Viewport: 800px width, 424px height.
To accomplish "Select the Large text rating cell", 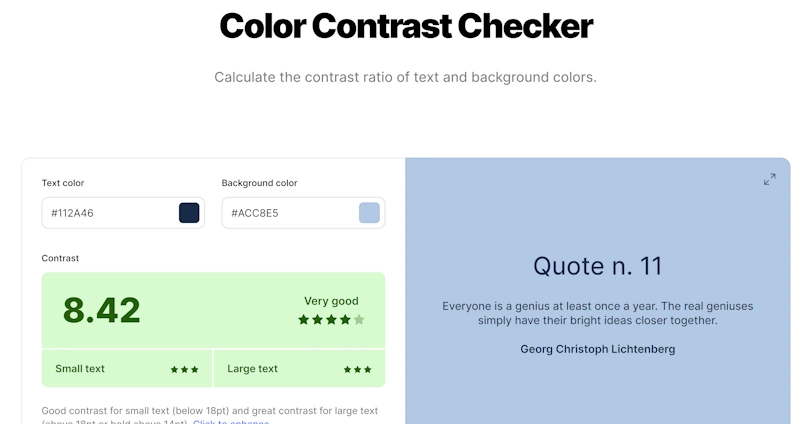I will tap(299, 368).
